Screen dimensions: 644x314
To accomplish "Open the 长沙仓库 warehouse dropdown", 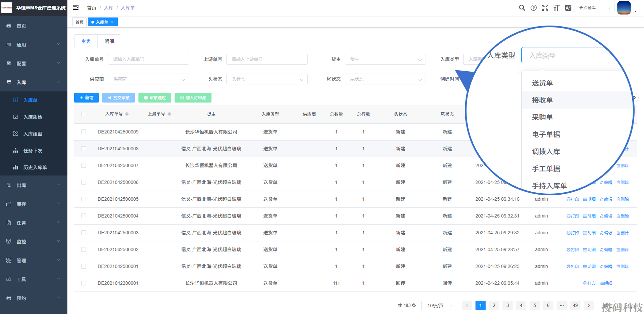I will coord(594,8).
